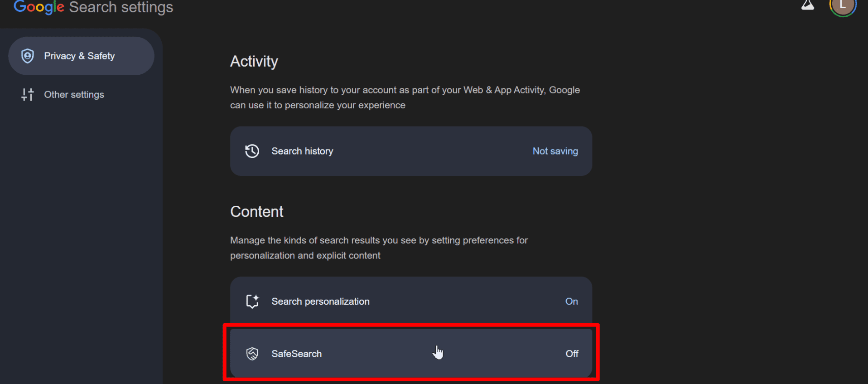Viewport: 868px width, 384px height.
Task: Click the "Search settings" page title
Action: (x=121, y=7)
